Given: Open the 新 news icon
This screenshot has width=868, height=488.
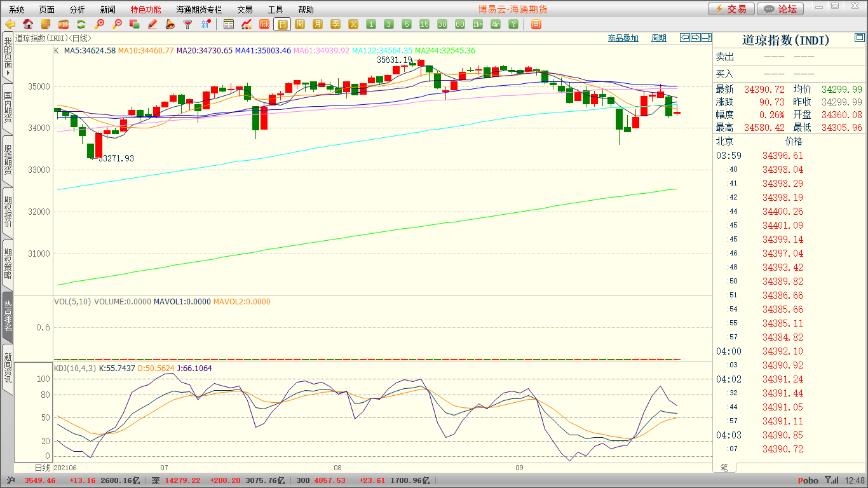Looking at the screenshot, I should coord(205,24).
